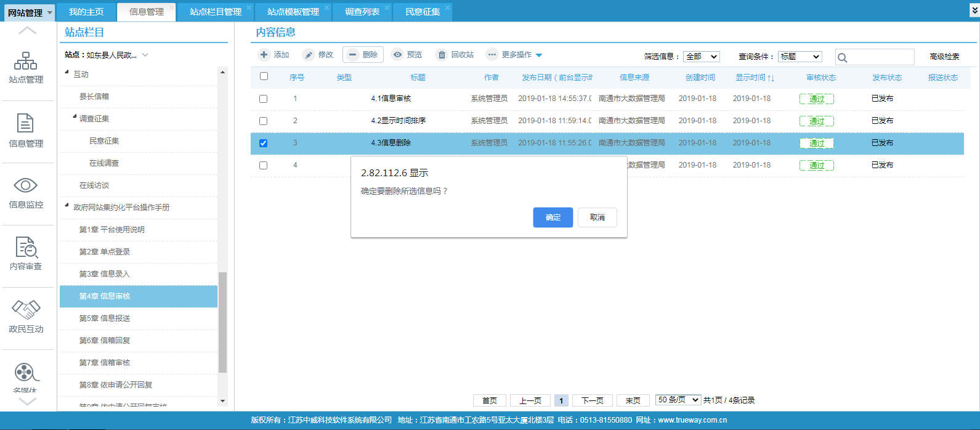Open the 网站管理 dropdown menu
Viewport: 980px width, 430px height.
click(30, 12)
